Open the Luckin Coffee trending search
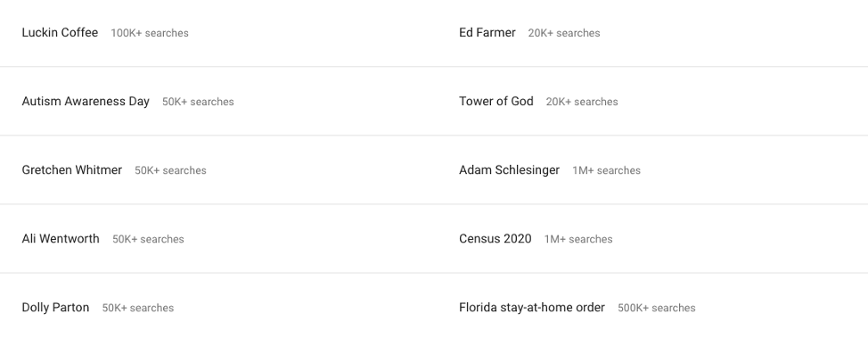This screenshot has height=338, width=868. (x=60, y=33)
